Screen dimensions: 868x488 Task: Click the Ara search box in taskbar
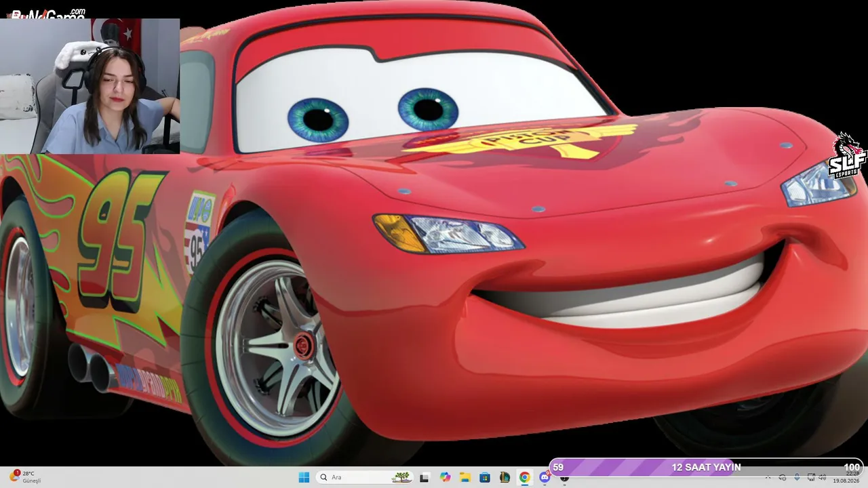coord(365,477)
